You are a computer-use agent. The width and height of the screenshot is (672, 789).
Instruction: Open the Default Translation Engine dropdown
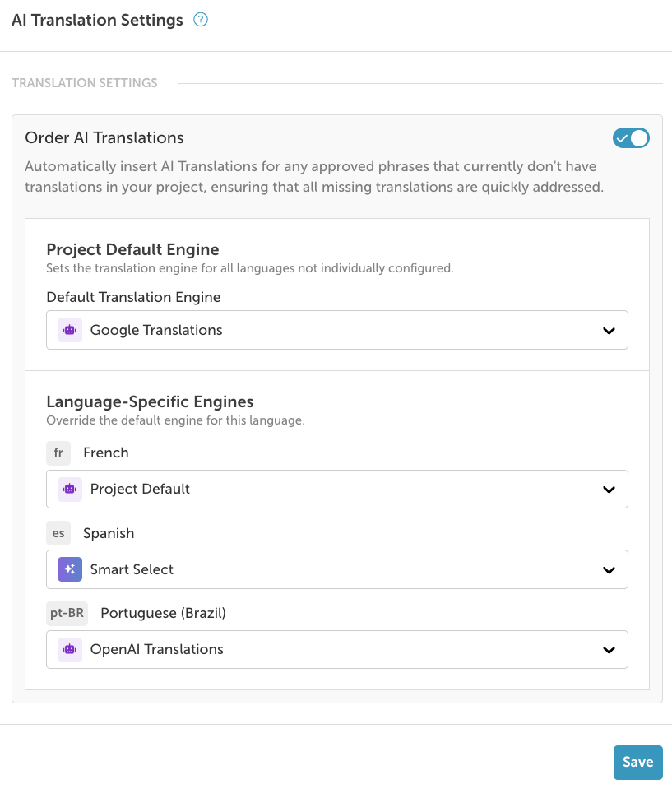coord(336,330)
